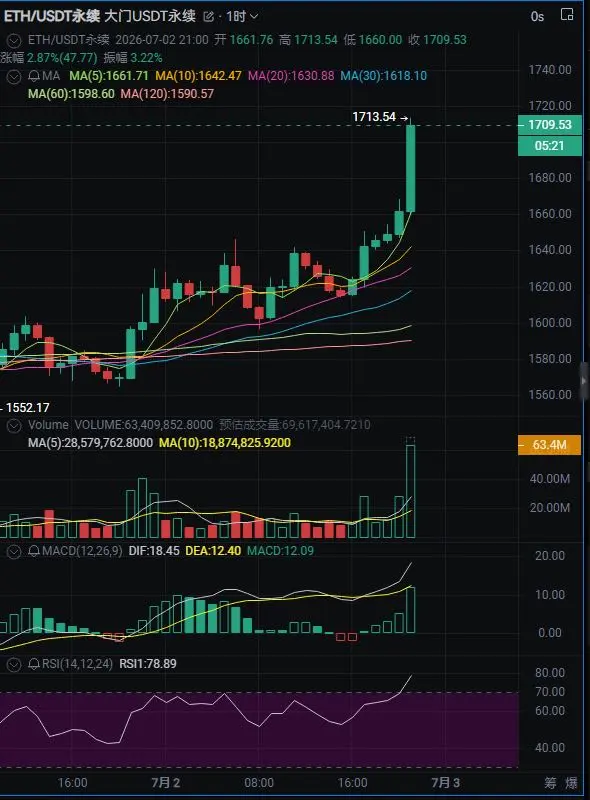
Task: Select the MA(10):1642.47 label
Action: 198,76
